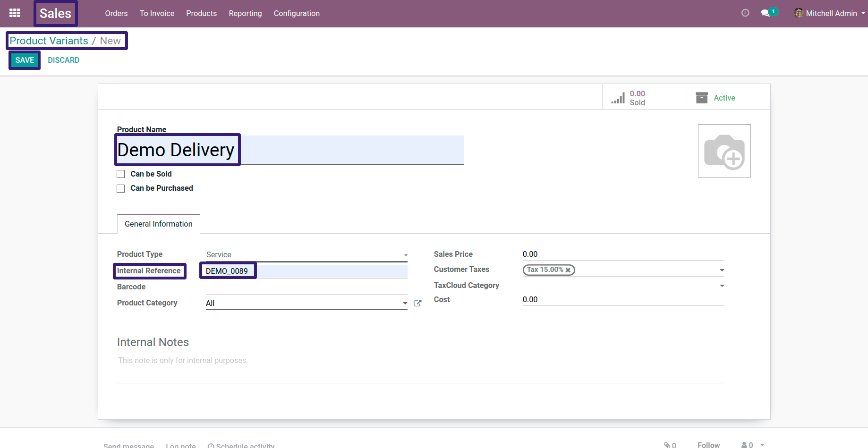Viewport: 868px width, 448px height.
Task: Open the activities clock icon
Action: tap(745, 13)
